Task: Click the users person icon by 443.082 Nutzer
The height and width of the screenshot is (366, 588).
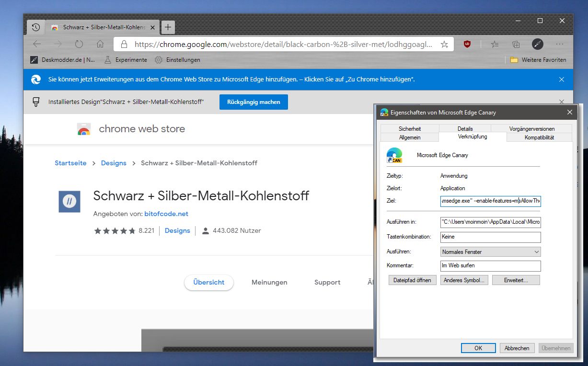Action: [x=206, y=231]
